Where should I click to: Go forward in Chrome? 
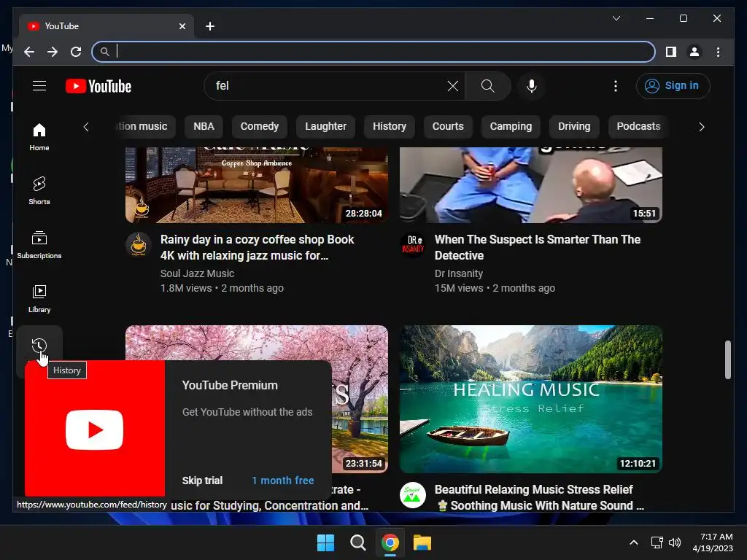tap(53, 52)
